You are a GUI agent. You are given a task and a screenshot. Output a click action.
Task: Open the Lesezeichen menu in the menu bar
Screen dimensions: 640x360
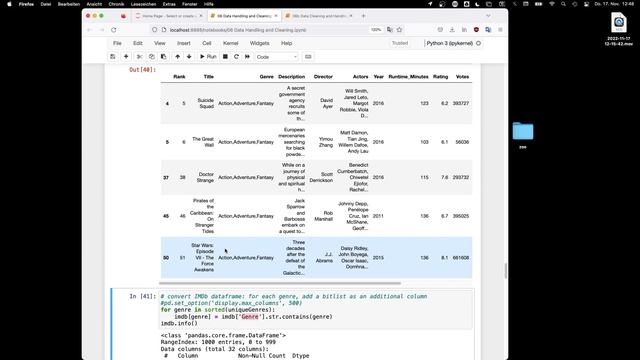point(143,4)
